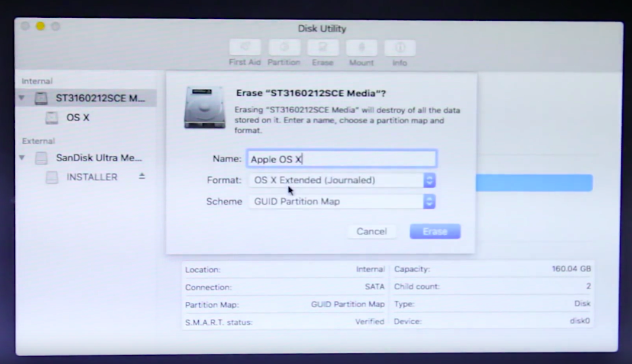Click the "160.04 GB" capacity value
Image resolution: width=632 pixels, height=364 pixels.
(x=571, y=269)
